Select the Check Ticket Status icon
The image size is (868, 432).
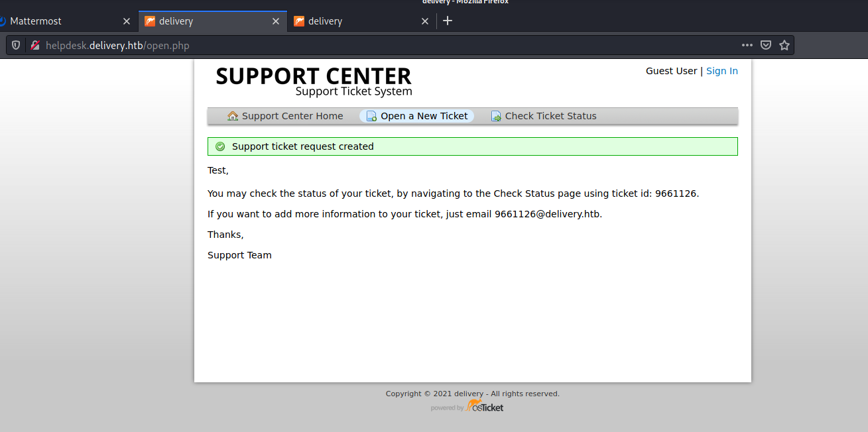tap(496, 115)
